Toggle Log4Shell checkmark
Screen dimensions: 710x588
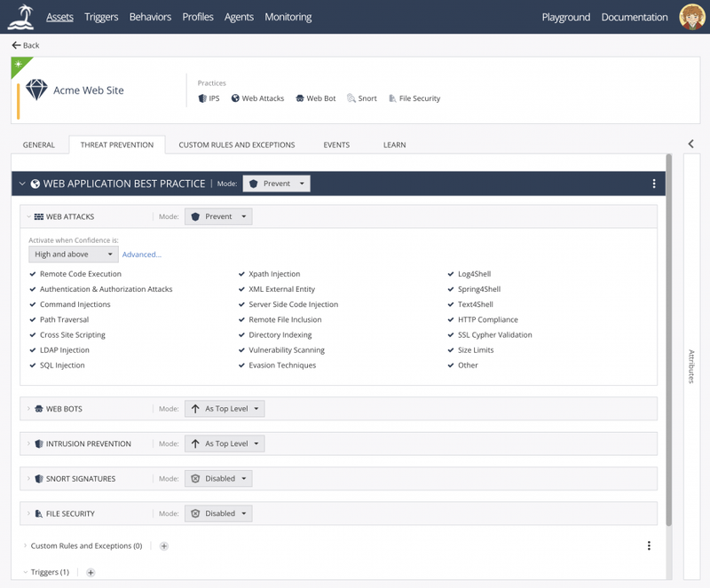tap(451, 274)
